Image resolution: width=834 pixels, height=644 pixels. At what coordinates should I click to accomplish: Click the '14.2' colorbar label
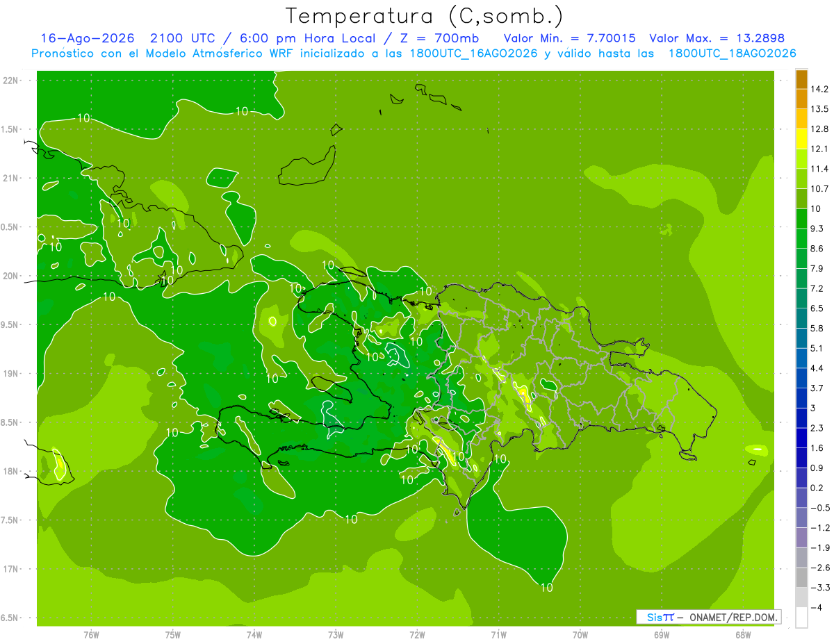[821, 89]
